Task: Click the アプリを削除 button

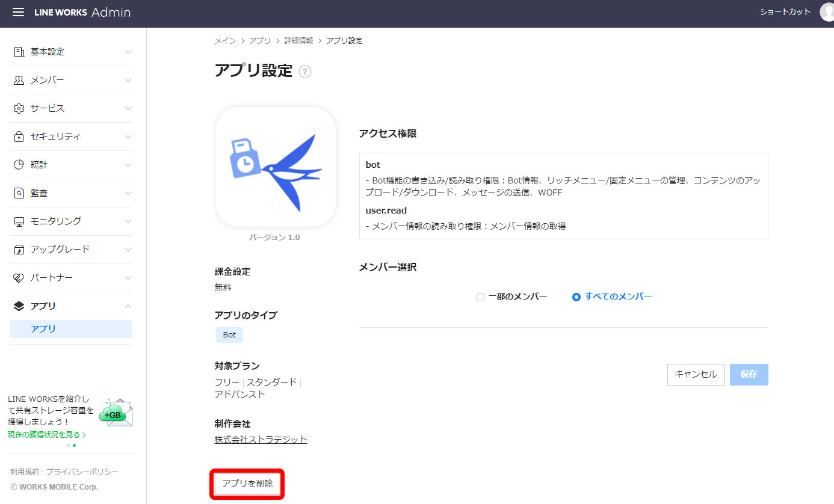Action: (x=247, y=484)
